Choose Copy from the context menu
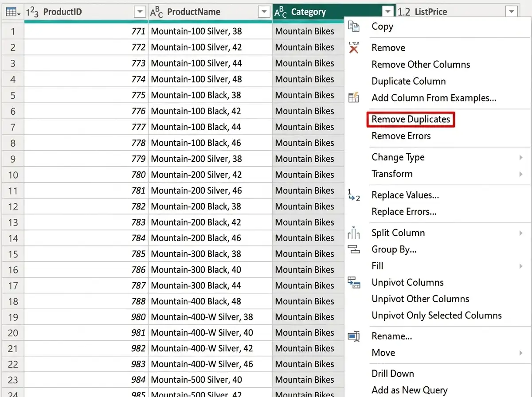This screenshot has width=532, height=397. [x=382, y=27]
